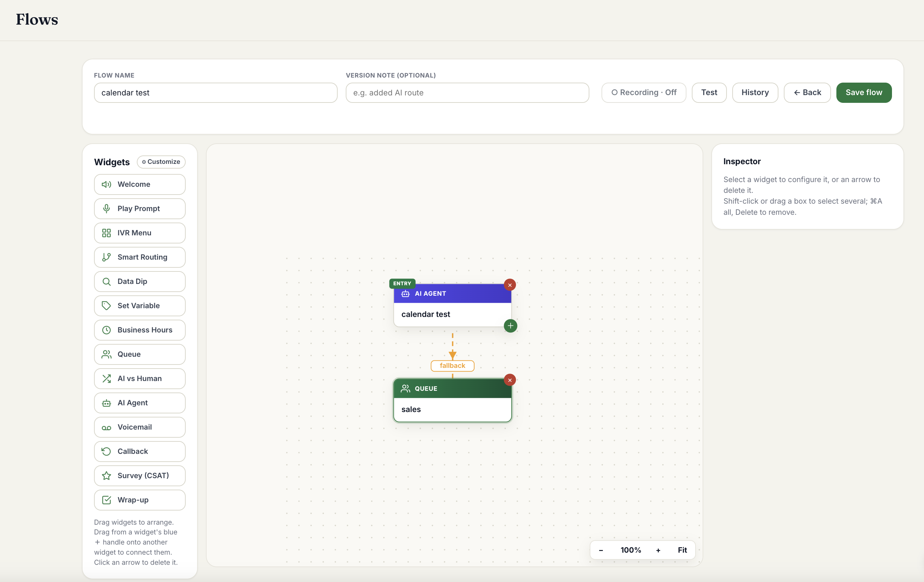Click the Queue widget people icon
The height and width of the screenshot is (582, 924).
click(x=106, y=354)
